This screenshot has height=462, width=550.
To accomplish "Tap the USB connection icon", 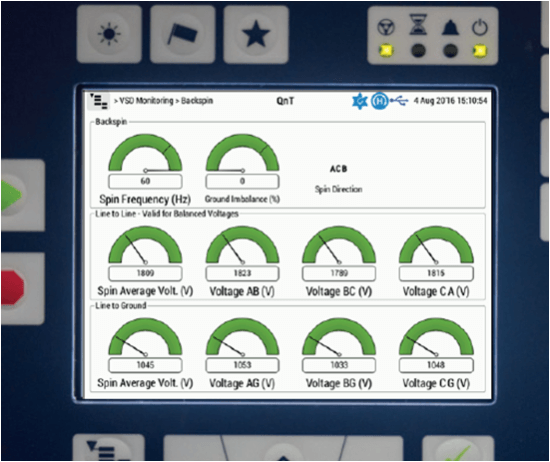I will (x=400, y=101).
